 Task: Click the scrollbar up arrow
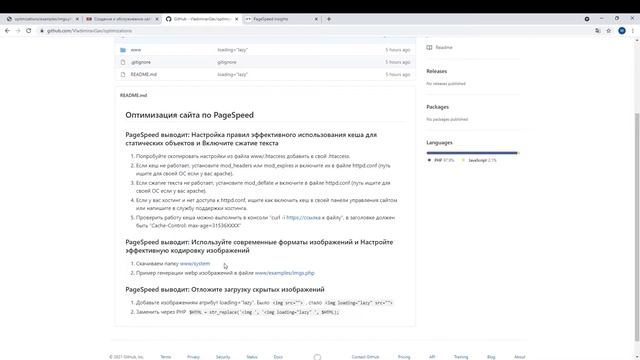(637, 40)
